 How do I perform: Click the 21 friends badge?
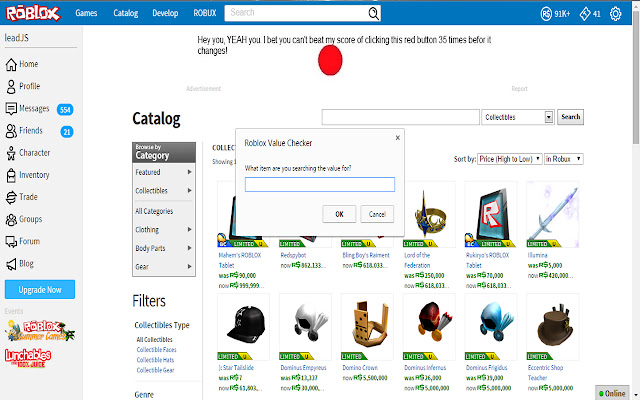pos(67,131)
